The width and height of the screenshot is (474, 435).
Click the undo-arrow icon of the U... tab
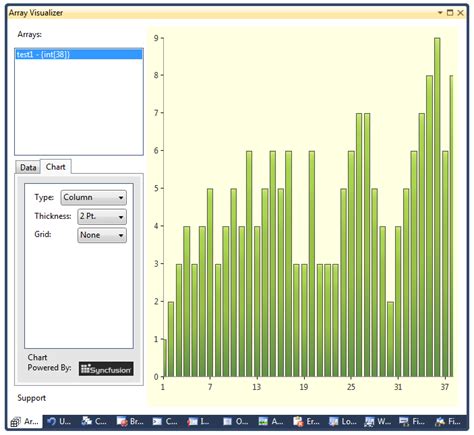(x=51, y=422)
